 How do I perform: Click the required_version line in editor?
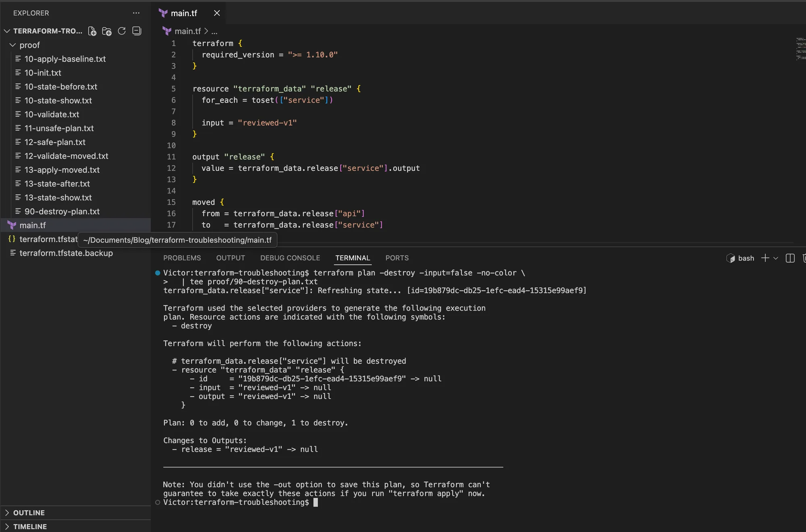coord(270,55)
